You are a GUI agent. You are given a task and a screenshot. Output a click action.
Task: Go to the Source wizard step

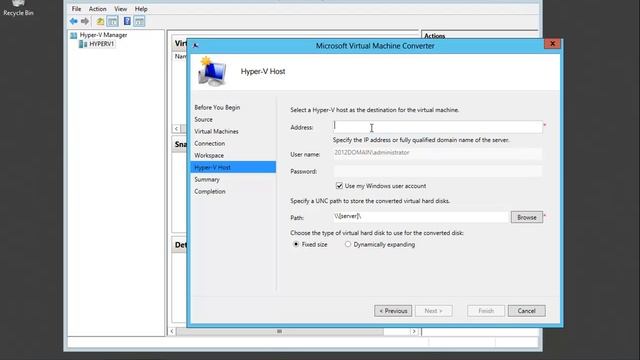(x=203, y=120)
